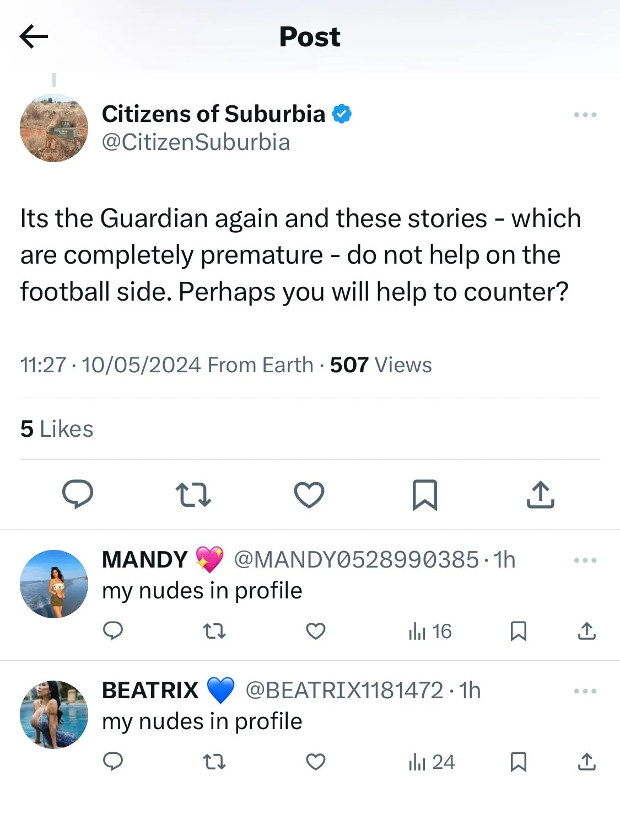View analytics on MANDY's reply
620x840 pixels.
click(x=430, y=631)
